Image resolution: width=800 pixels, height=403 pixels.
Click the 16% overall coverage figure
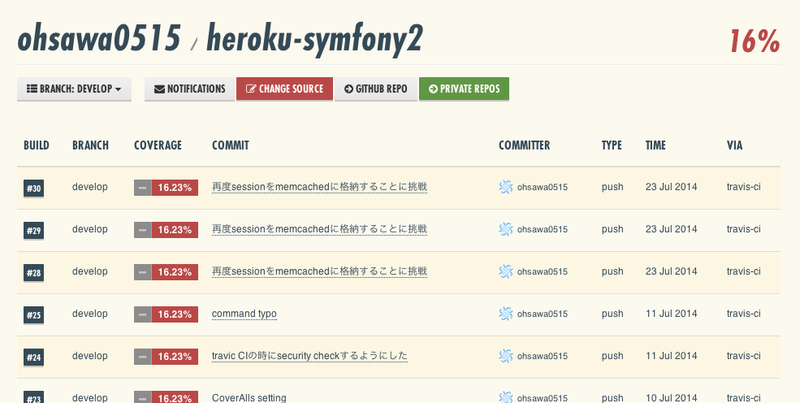pos(755,41)
